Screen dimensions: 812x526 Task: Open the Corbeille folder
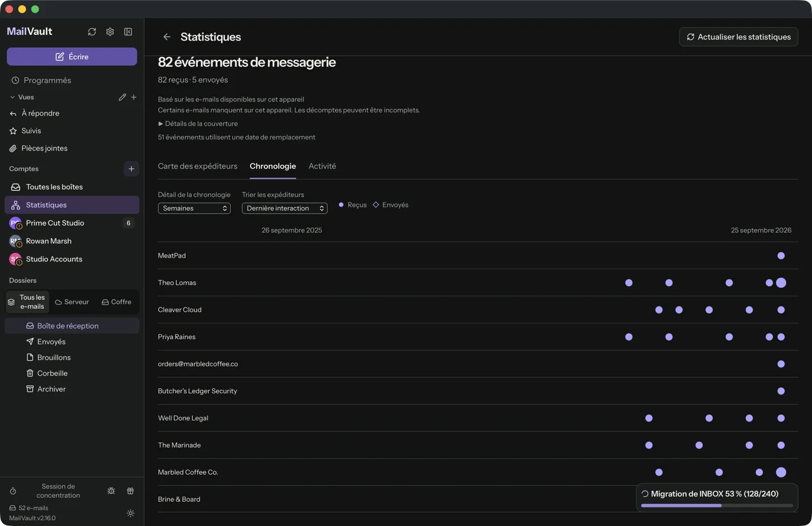pos(72,373)
